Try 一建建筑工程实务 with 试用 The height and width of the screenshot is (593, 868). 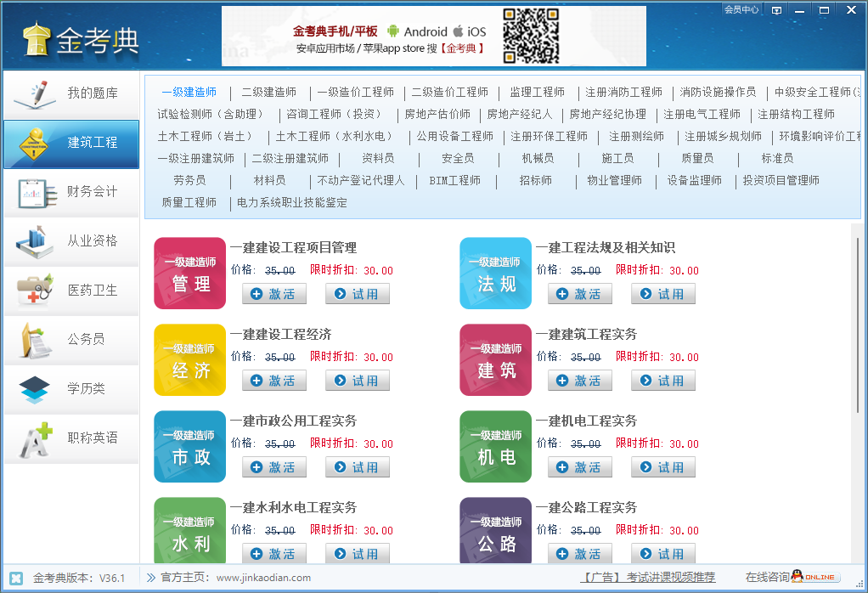(663, 381)
